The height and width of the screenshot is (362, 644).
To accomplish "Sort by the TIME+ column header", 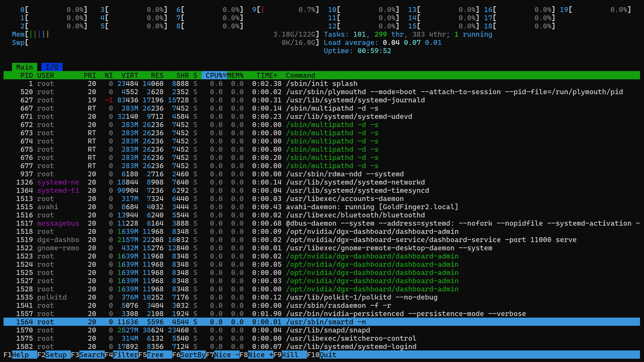I will 266,75.
